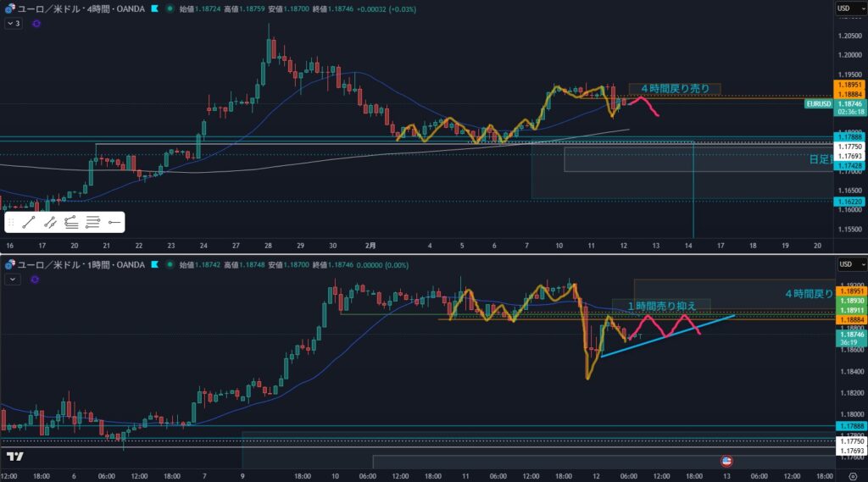
Task: Click the flag icon next to OANDA on 4-hour chart
Action: [x=153, y=8]
